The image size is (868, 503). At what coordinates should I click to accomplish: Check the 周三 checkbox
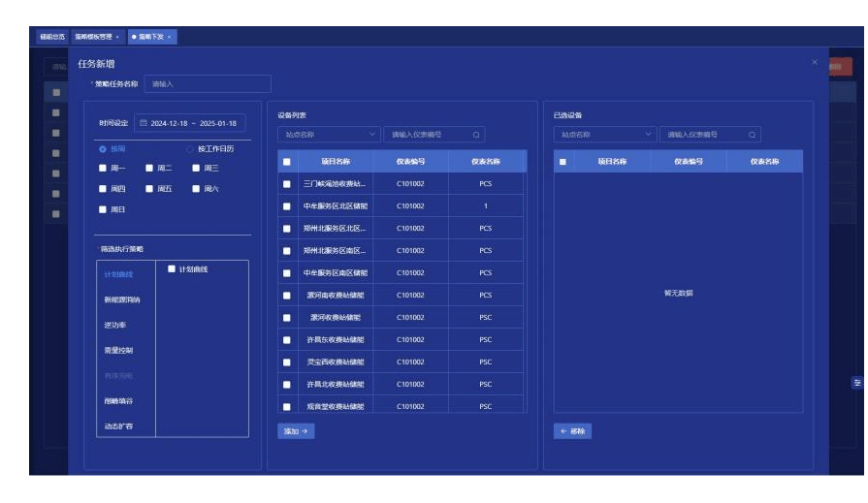[x=196, y=168]
